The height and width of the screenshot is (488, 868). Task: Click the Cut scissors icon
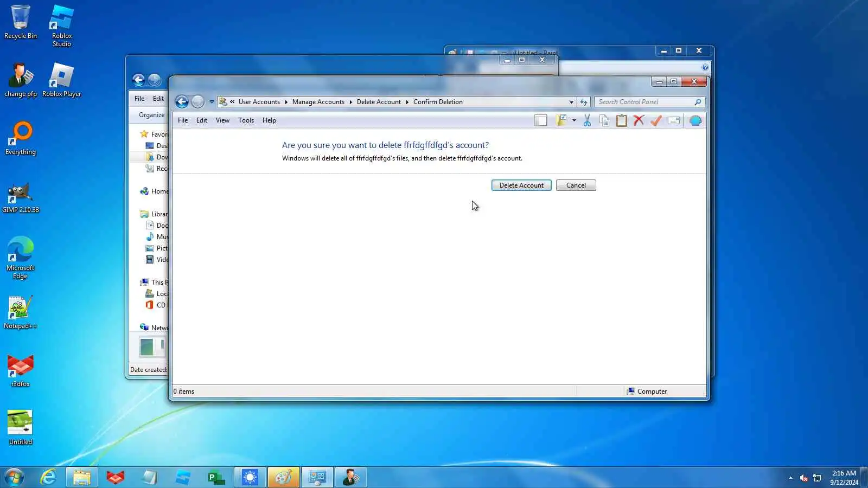(x=587, y=120)
